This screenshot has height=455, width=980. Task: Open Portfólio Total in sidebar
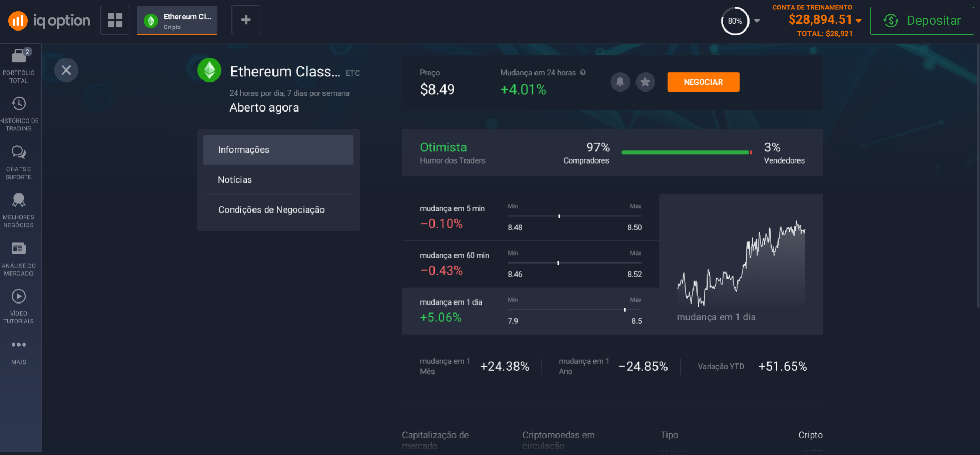pyautogui.click(x=18, y=66)
